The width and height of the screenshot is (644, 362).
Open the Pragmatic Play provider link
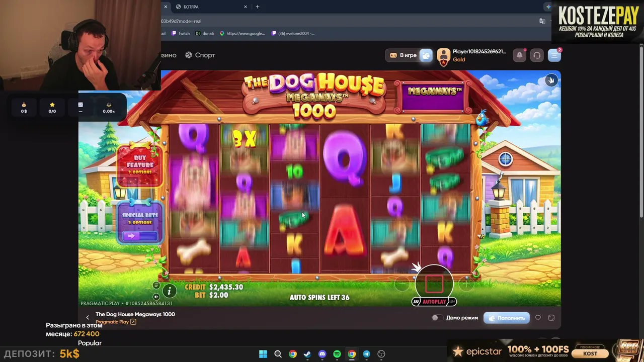(x=116, y=322)
